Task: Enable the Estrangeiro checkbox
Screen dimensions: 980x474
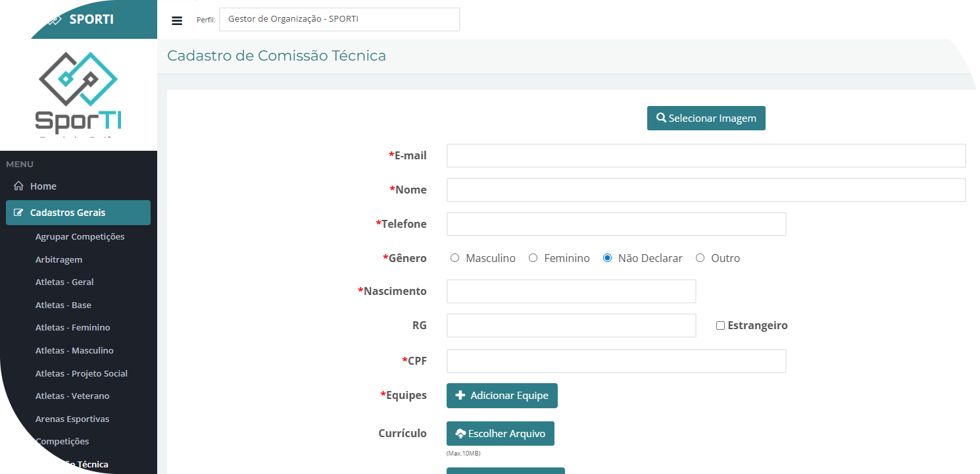Action: [x=720, y=326]
